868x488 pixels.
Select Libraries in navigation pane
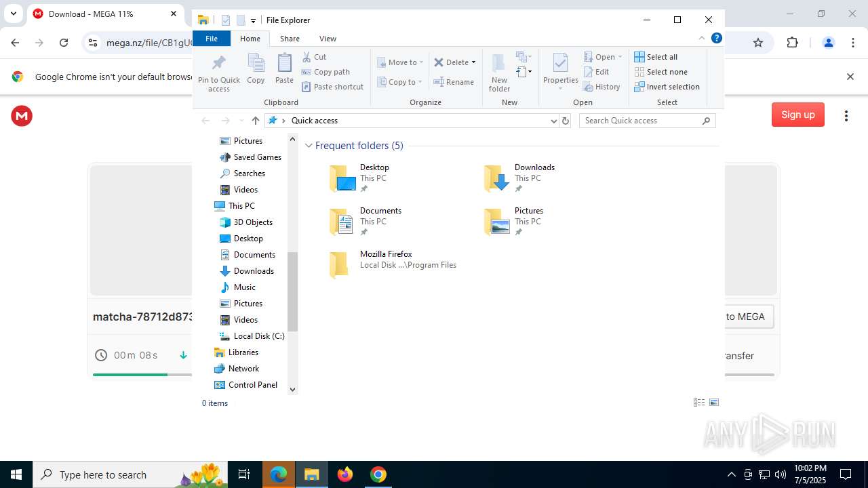(236, 352)
